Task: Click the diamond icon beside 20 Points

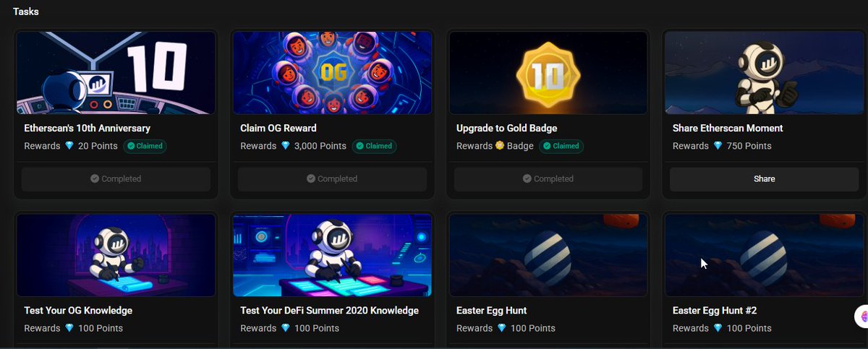Action: point(69,146)
